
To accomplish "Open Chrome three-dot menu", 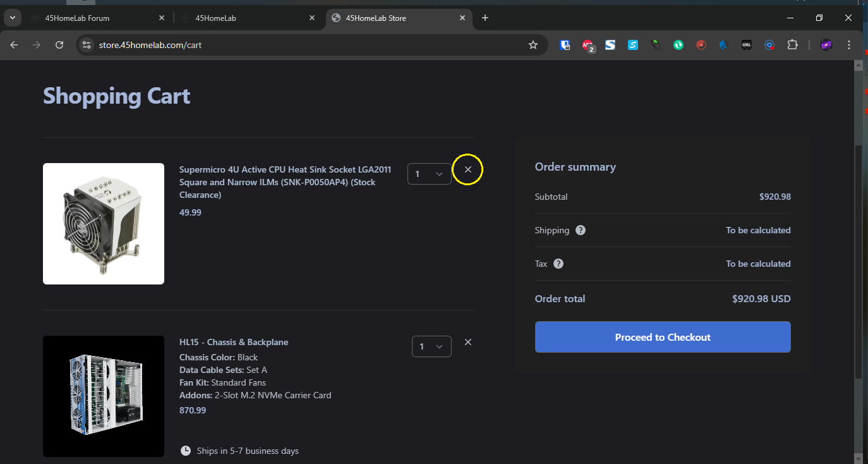I will [849, 45].
